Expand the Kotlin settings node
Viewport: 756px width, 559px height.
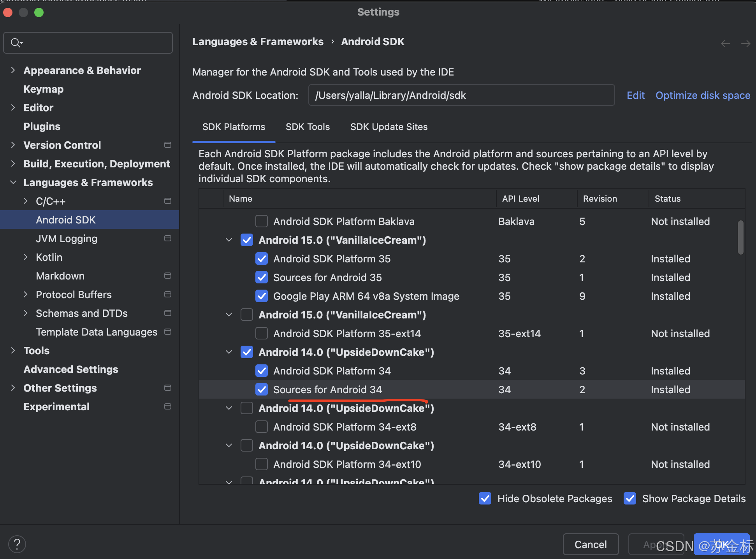point(26,257)
